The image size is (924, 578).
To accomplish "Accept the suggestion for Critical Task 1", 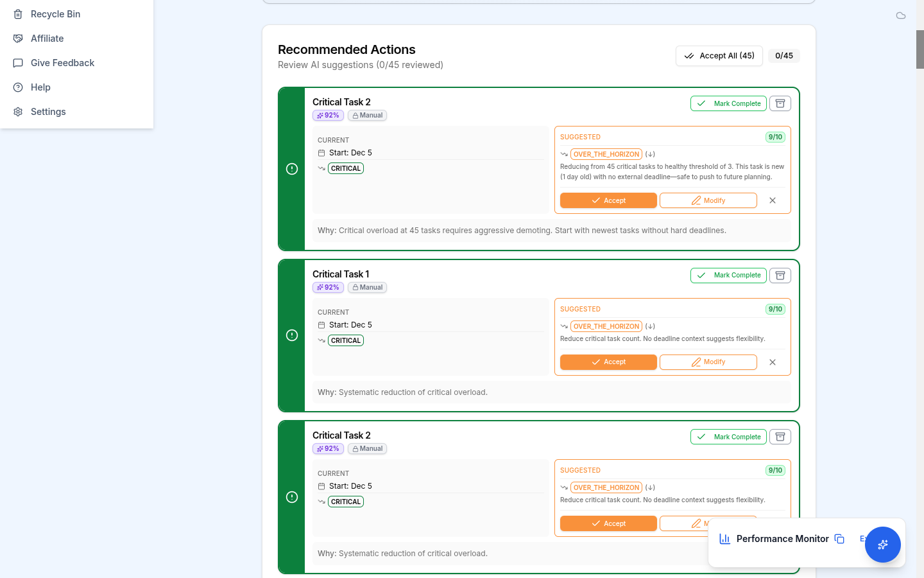I will (608, 362).
